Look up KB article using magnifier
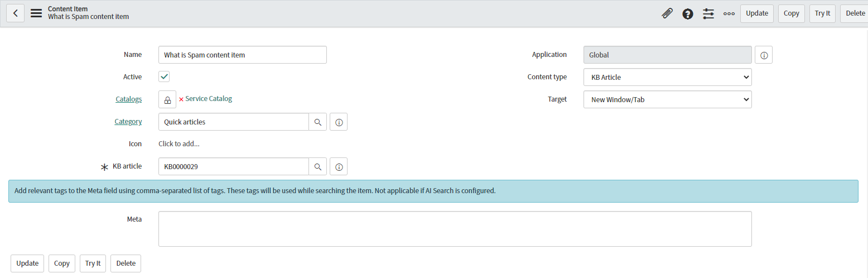Viewport: 868px width, 278px height. [317, 166]
